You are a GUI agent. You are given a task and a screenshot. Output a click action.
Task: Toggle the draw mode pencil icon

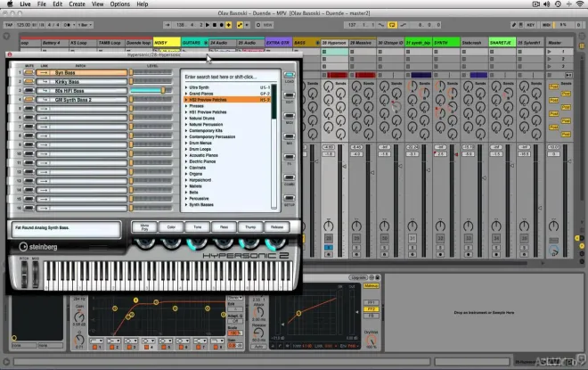[514, 25]
